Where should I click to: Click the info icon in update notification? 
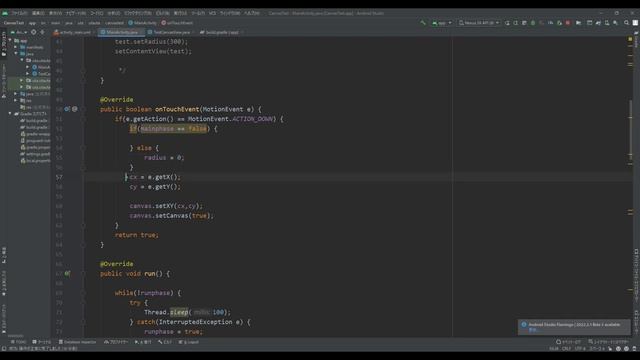point(524,324)
